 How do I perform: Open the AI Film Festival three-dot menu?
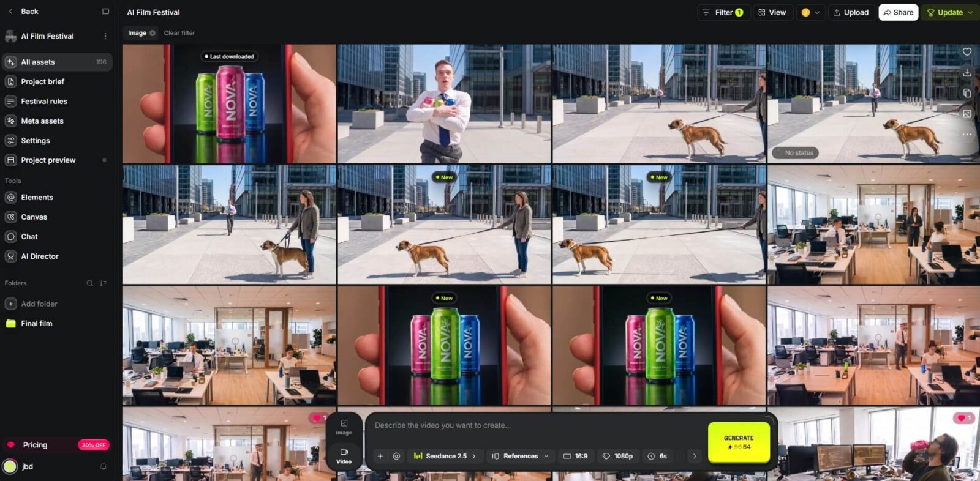[105, 36]
